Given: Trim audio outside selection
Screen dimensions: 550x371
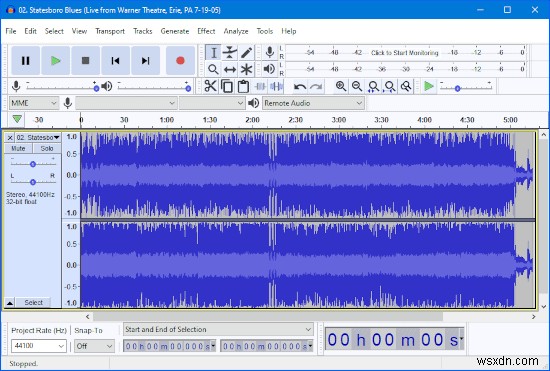Looking at the screenshot, I should [260, 86].
